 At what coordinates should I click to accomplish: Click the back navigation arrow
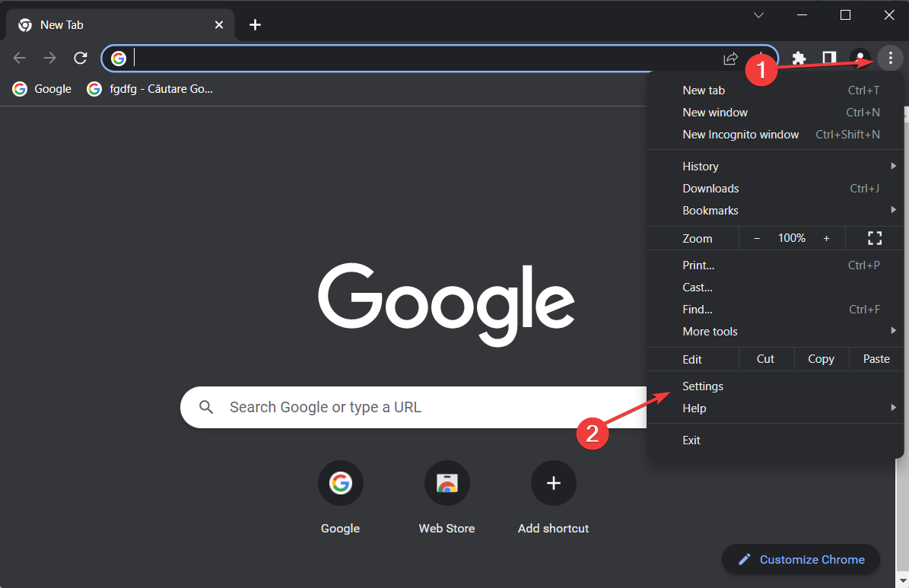19,57
